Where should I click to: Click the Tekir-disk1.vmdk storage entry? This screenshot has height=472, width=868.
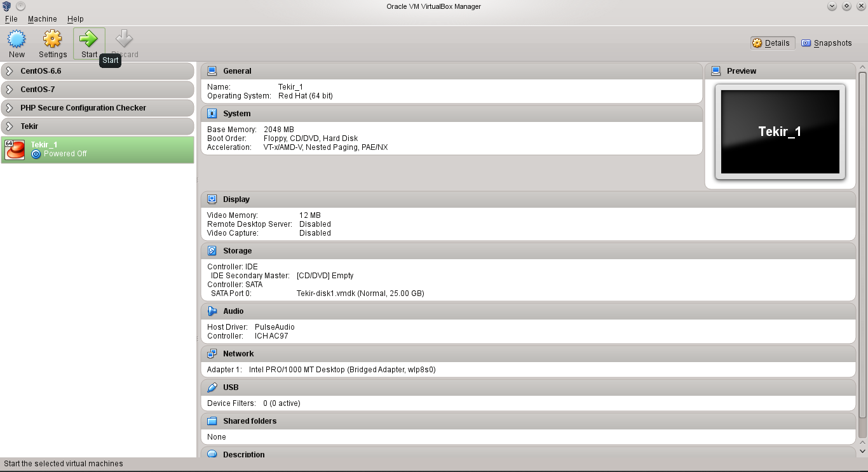tap(360, 293)
